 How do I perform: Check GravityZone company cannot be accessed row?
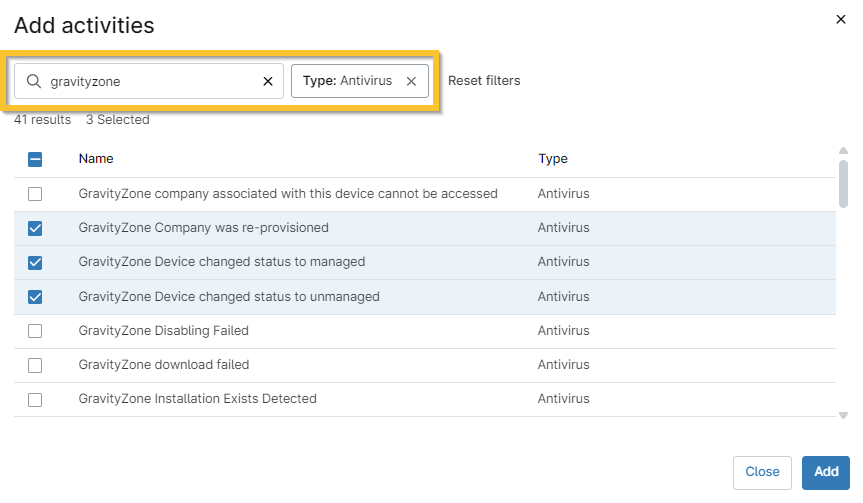35,194
